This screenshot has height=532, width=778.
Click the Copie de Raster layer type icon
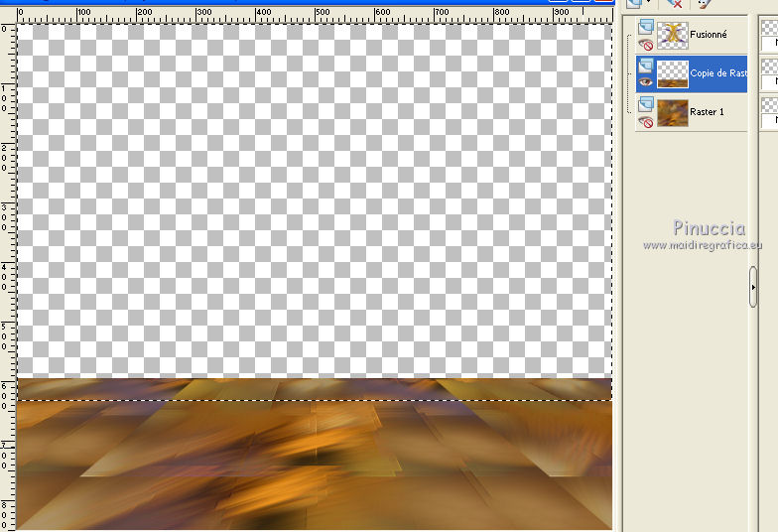coord(645,66)
